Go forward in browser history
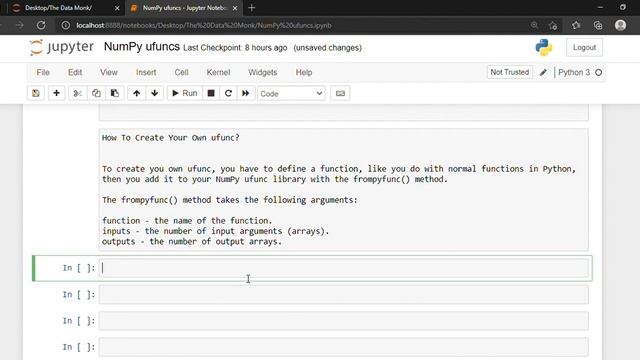The image size is (640, 360). [x=19, y=25]
